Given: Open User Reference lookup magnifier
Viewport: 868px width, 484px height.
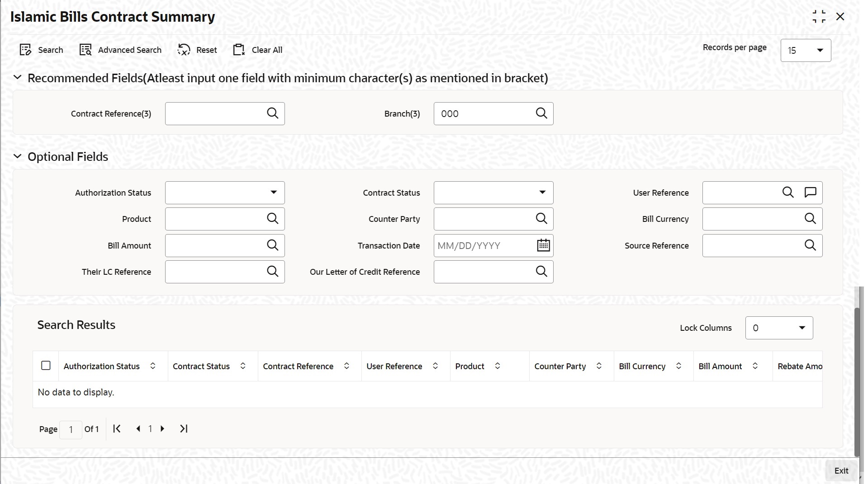Looking at the screenshot, I should pyautogui.click(x=788, y=193).
